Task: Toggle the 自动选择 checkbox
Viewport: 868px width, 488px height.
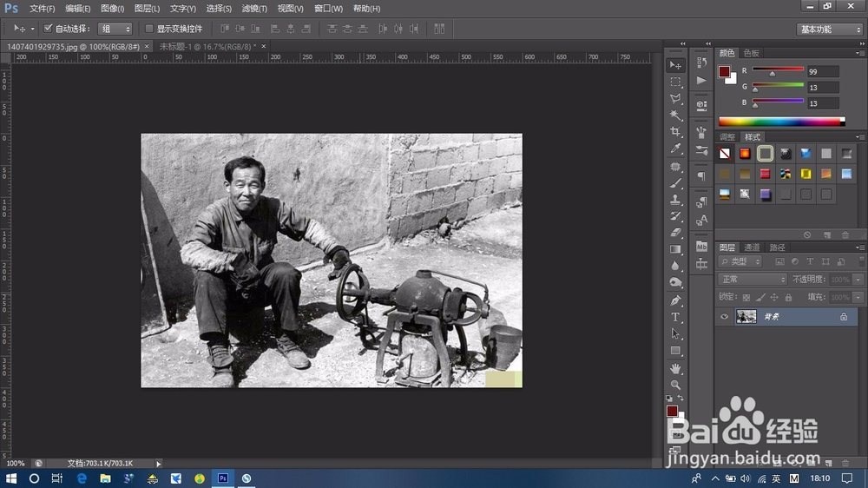Action: point(48,29)
